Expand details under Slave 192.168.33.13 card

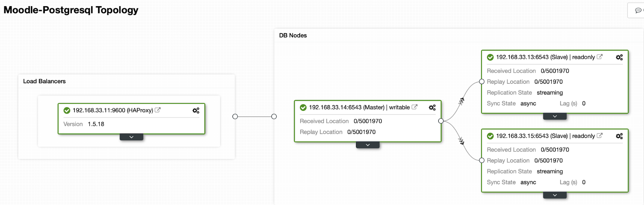555,116
